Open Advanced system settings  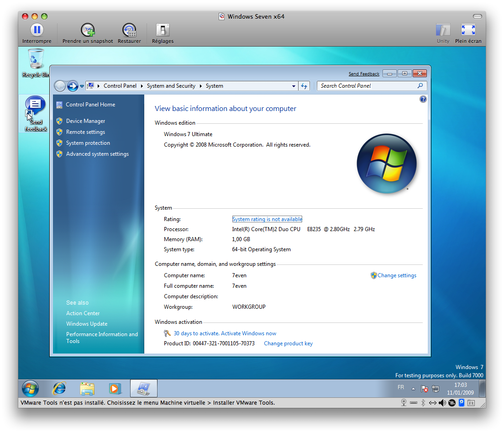[x=97, y=154]
